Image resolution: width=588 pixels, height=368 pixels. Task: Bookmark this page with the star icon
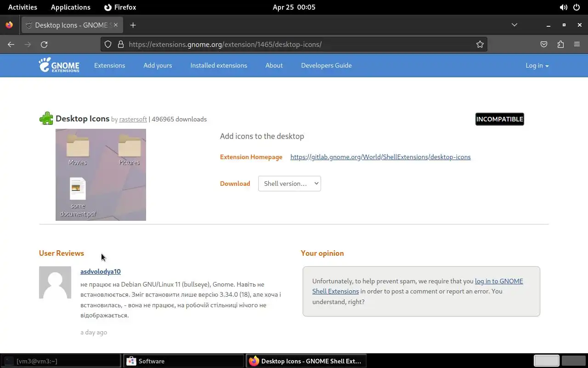click(x=480, y=44)
